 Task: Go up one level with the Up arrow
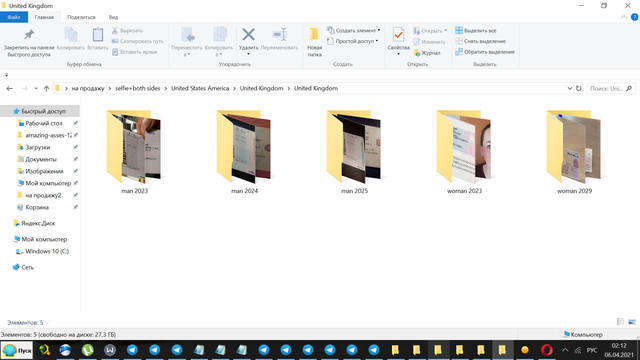click(47, 88)
